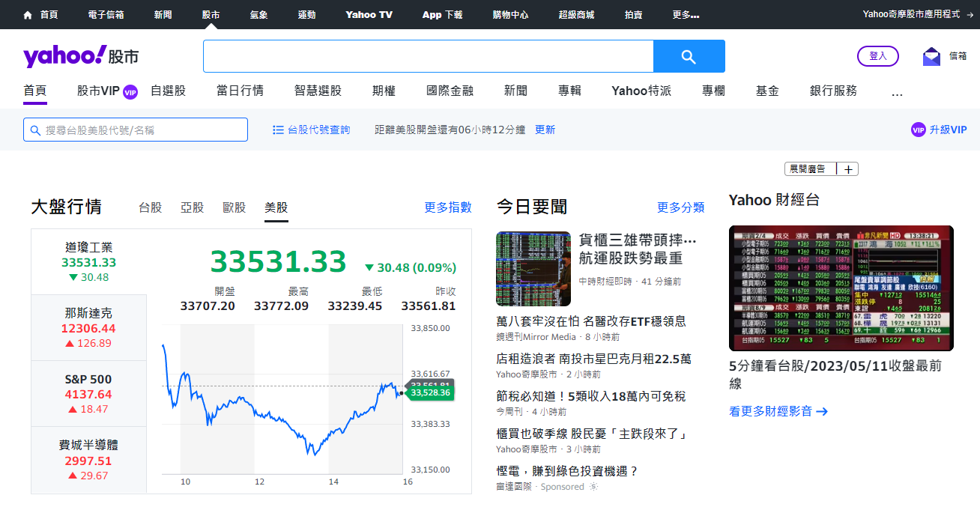Click the 33,528.36 price marker on chart
The width and height of the screenshot is (980, 507).
(x=430, y=392)
